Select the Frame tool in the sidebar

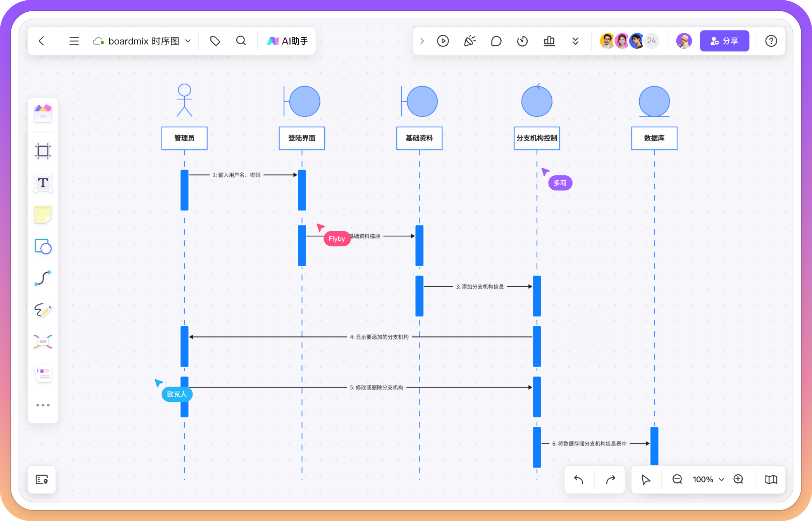click(43, 151)
